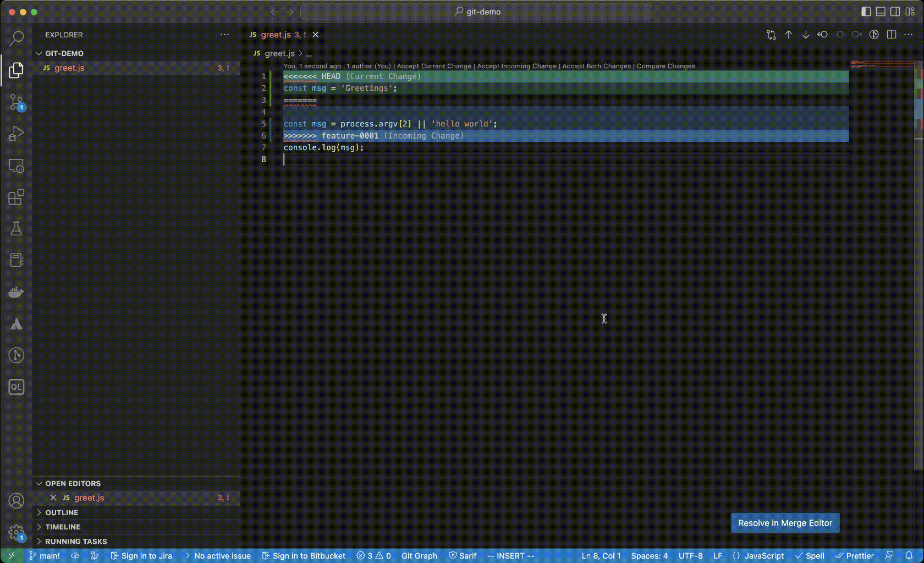Viewport: 924px width, 563px height.
Task: Open the Testing flask view
Action: tap(16, 229)
